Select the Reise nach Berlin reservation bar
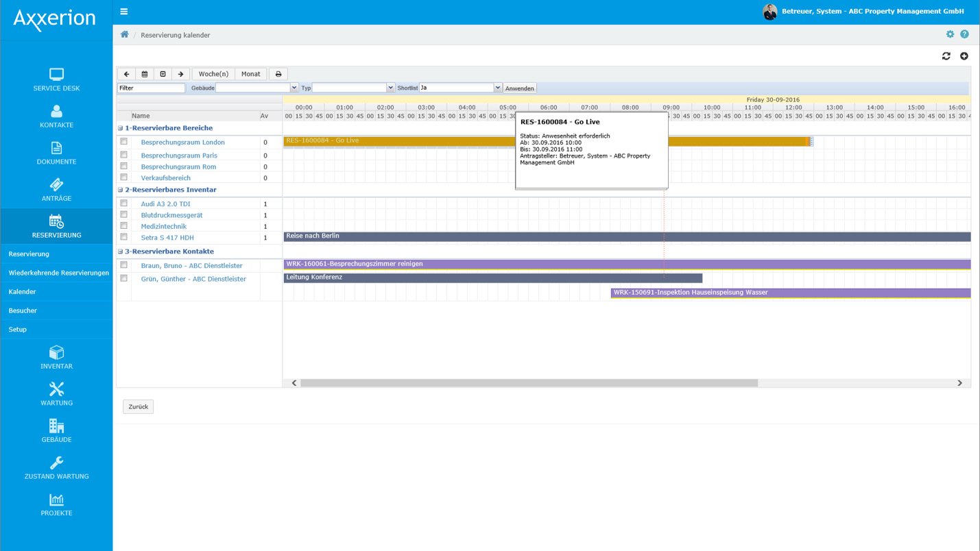Screen dimensions: 980x551 click(628, 236)
